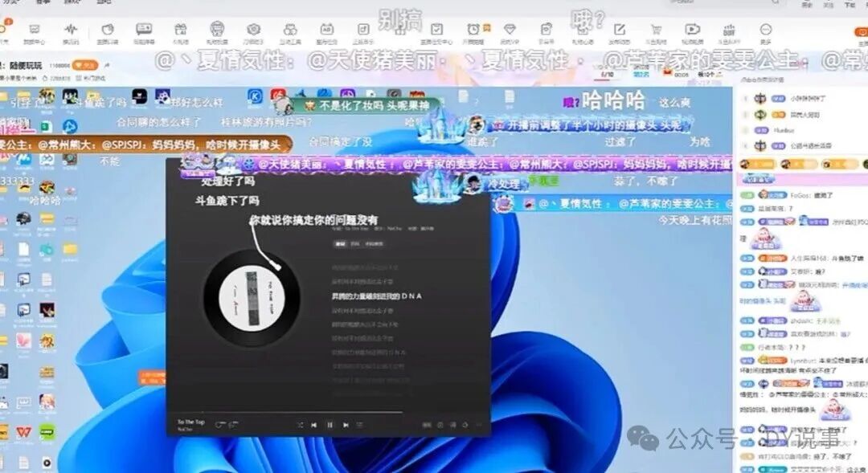Click the clipboard icon in top toolbar
The height and width of the screenshot is (473, 868).
tap(547, 30)
